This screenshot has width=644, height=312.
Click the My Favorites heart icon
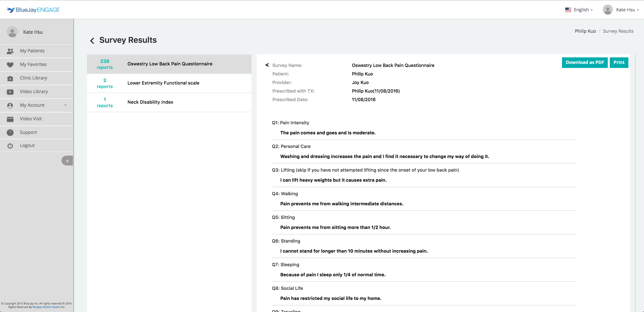click(x=10, y=65)
